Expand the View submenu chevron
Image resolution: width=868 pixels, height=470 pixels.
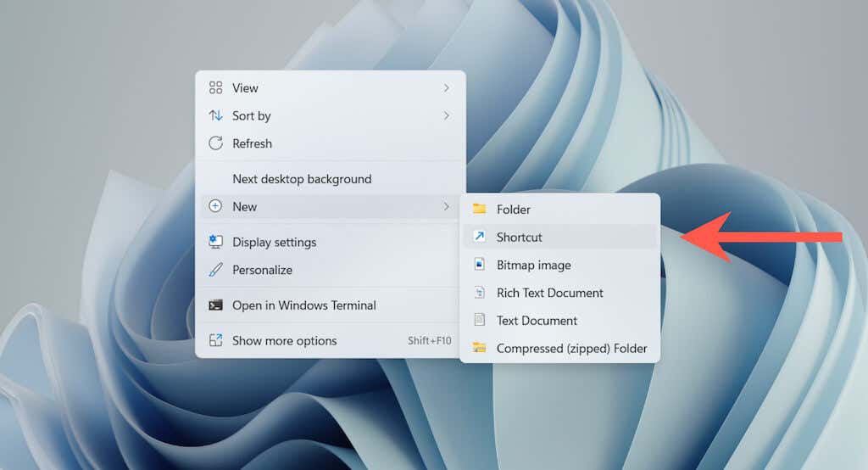(446, 87)
